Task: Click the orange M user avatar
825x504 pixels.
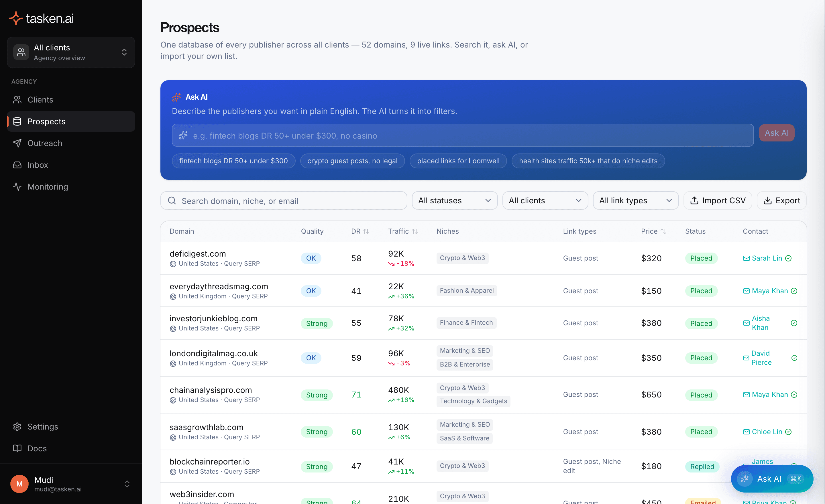Action: point(19,484)
